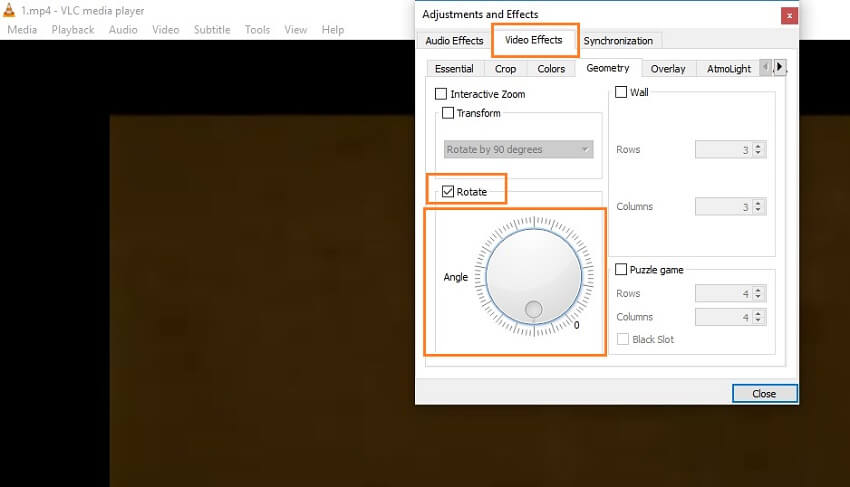Switch to the Synchronization tab
Image resolution: width=850 pixels, height=487 pixels.
click(618, 41)
